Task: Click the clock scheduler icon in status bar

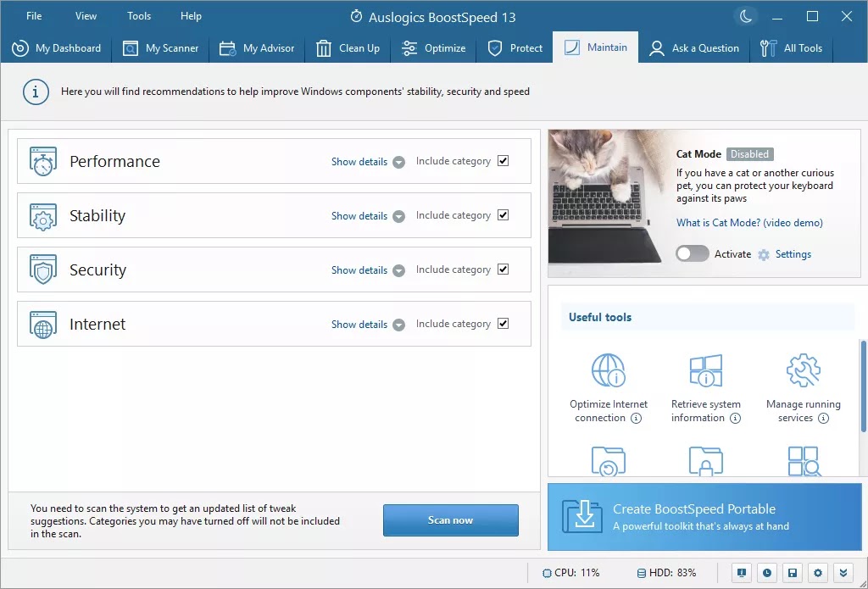Action: [x=766, y=573]
